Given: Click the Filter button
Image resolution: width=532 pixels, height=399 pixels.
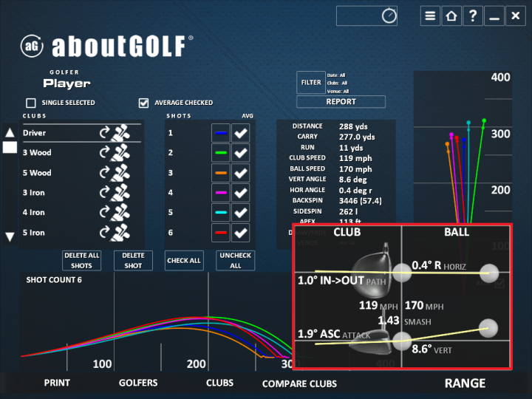Looking at the screenshot, I should tap(311, 83).
